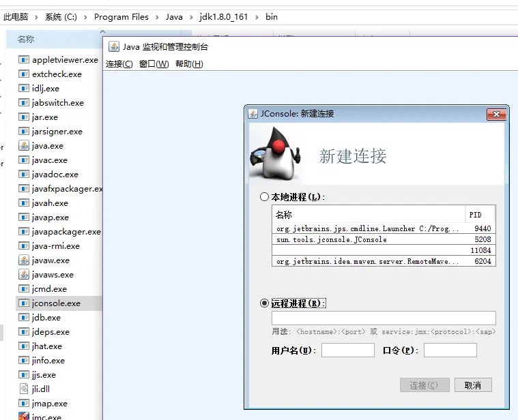Go to 此电脑 in address bar
Screen dimensions: 518x420
click(x=16, y=17)
